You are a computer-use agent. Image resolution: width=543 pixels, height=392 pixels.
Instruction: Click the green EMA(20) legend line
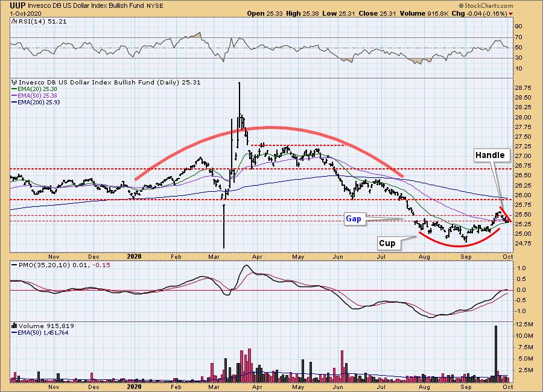[14, 89]
